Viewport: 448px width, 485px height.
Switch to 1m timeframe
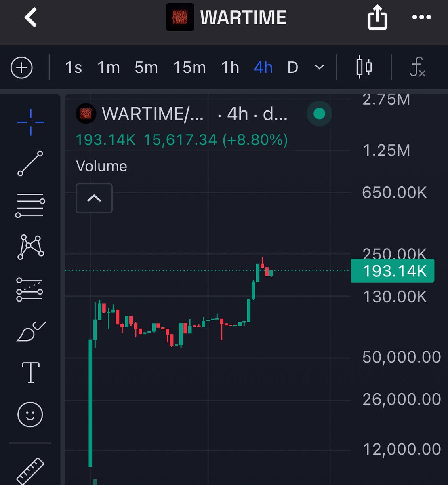(x=109, y=67)
